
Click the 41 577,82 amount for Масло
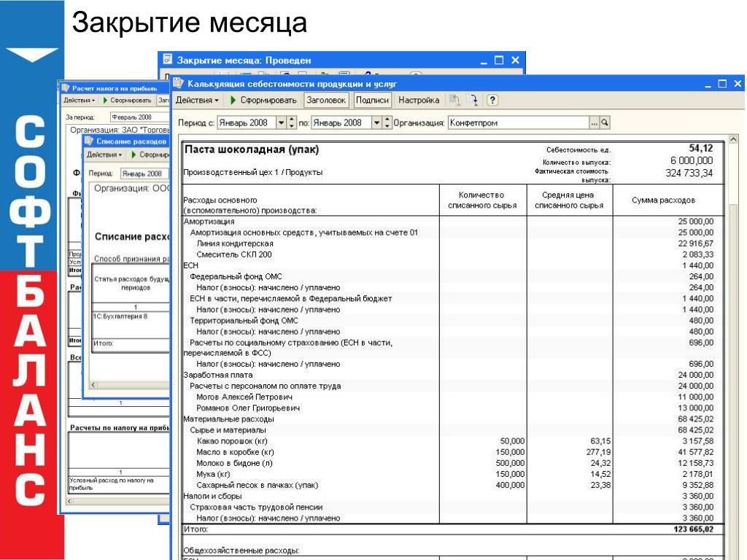point(695,452)
